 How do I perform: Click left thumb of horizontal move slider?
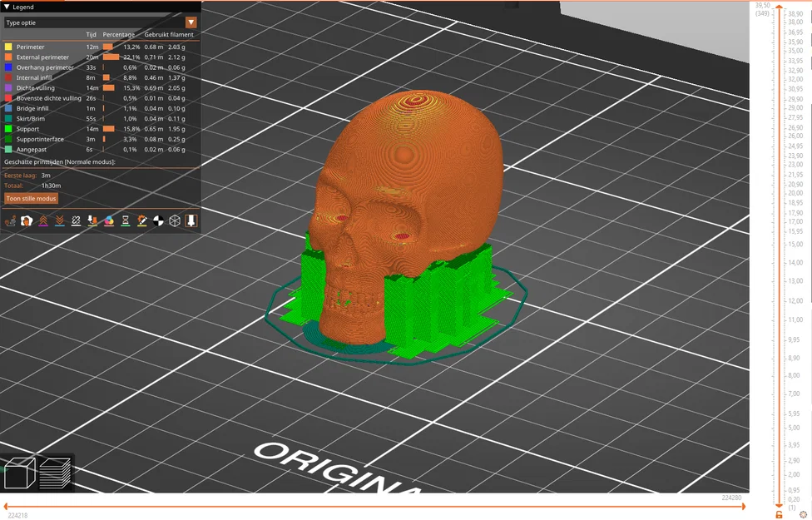(6, 507)
